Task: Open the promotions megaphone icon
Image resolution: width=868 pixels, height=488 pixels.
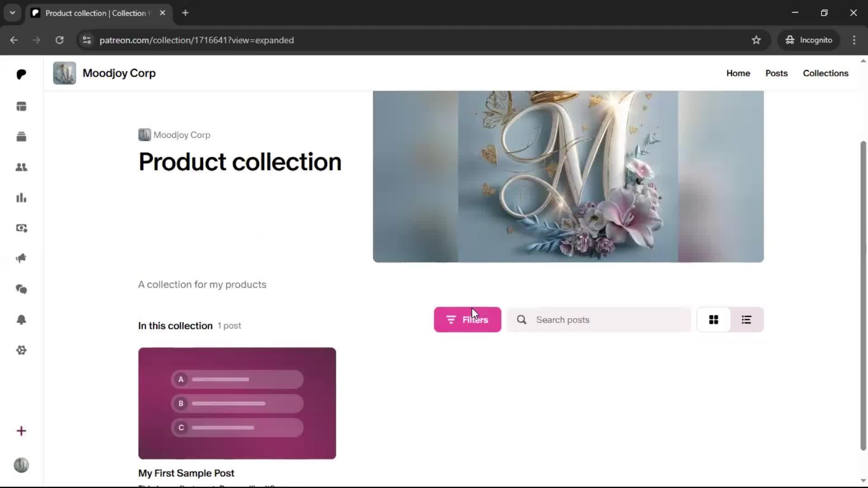Action: 21,258
